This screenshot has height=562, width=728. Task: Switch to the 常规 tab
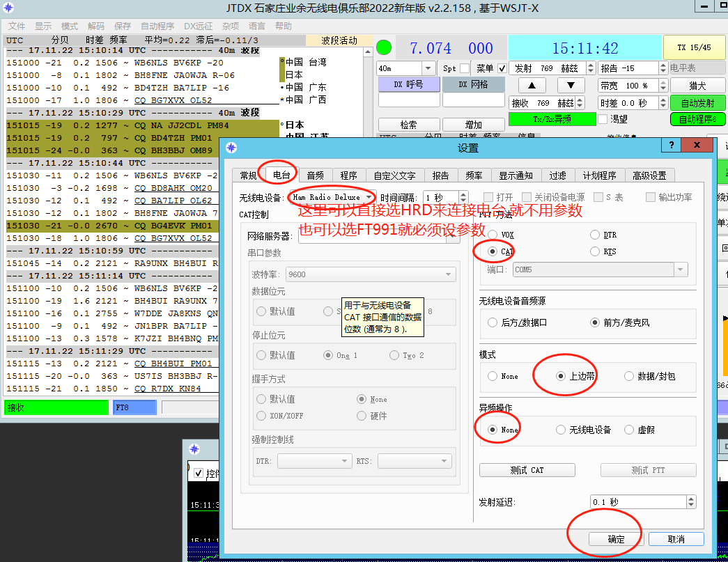(x=249, y=175)
